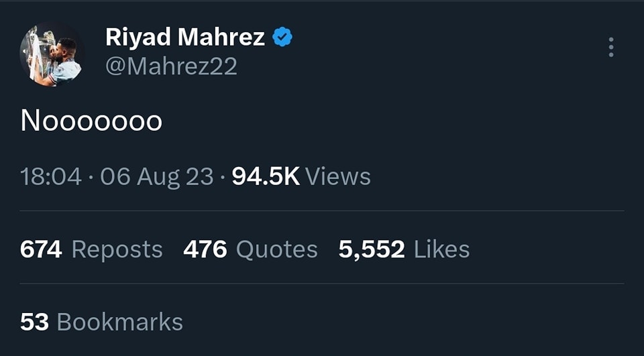Viewport: 644px width, 356px height.
Task: Open the Likes list label
Action: 441,249
